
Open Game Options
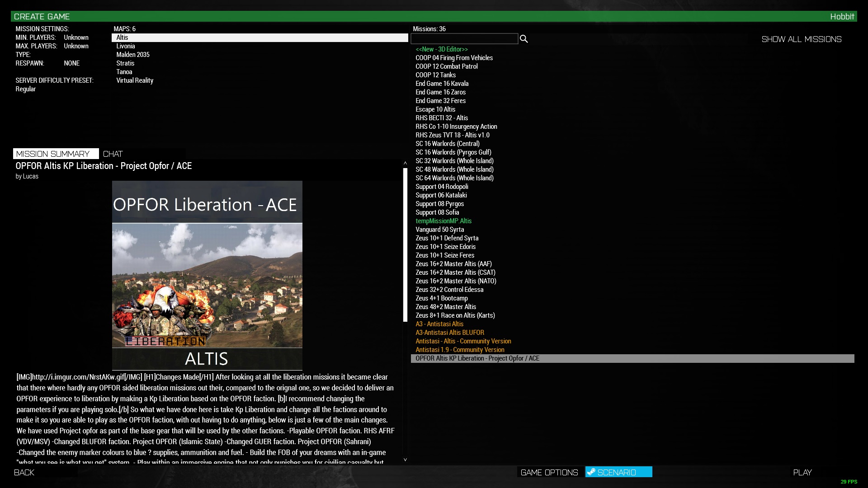[549, 472]
